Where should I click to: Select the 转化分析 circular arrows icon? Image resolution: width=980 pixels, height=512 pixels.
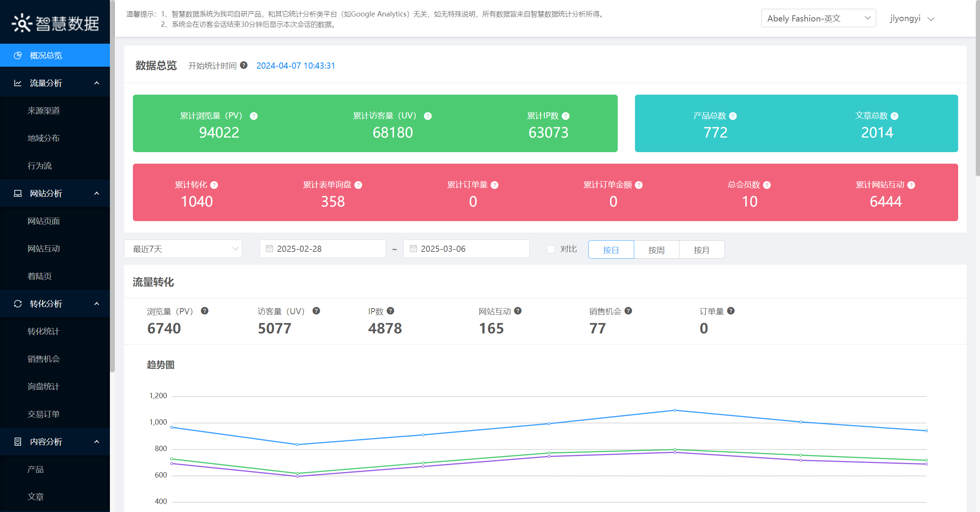pyautogui.click(x=18, y=304)
